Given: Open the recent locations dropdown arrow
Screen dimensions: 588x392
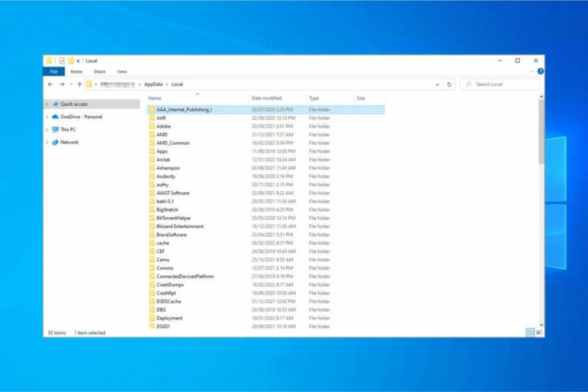Looking at the screenshot, I should pos(71,84).
